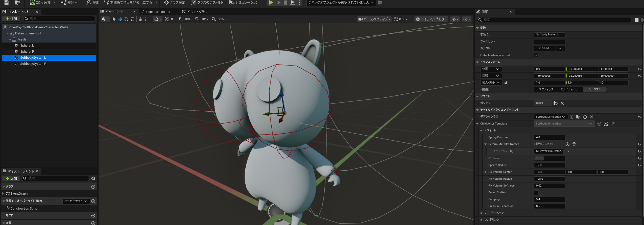The height and width of the screenshot is (225, 644).
Task: Add a new macro with plus icon
Action: (x=93, y=216)
